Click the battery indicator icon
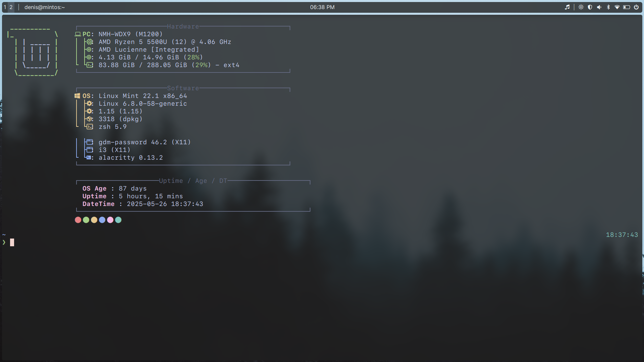This screenshot has height=362, width=644. (627, 7)
